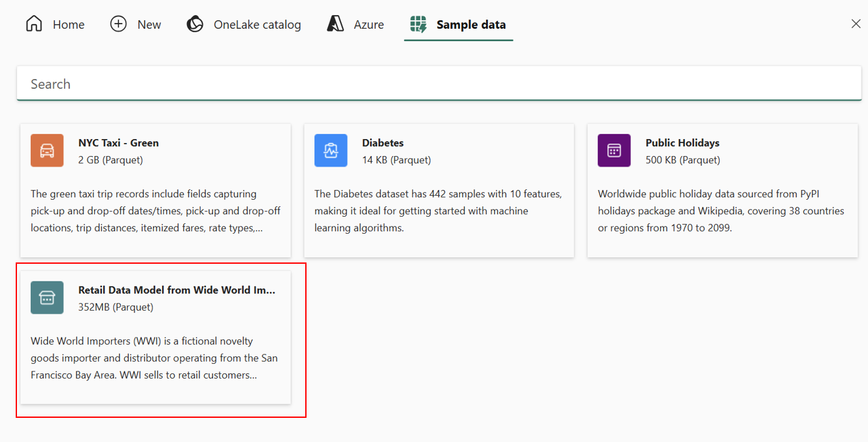
Task: Open the NYC Taxi - Green sample card
Action: [156, 190]
